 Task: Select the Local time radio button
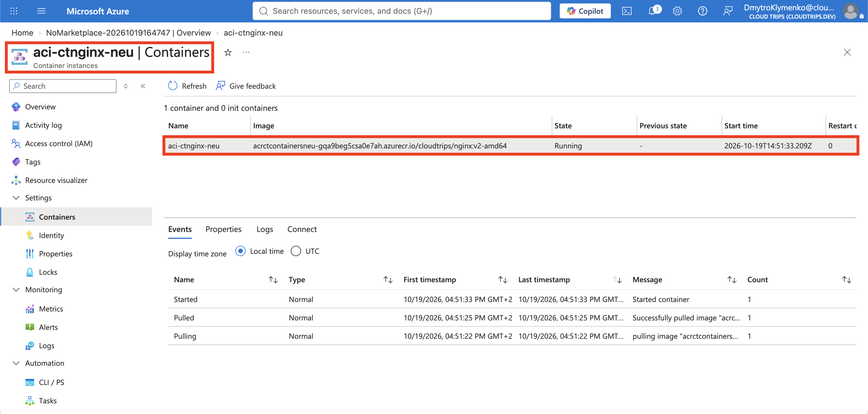[x=240, y=251]
